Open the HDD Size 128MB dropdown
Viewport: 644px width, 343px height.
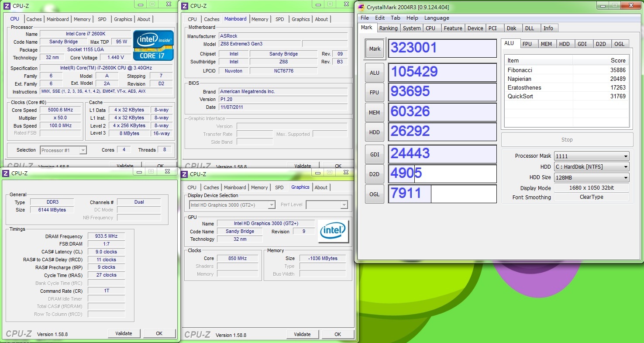point(592,177)
